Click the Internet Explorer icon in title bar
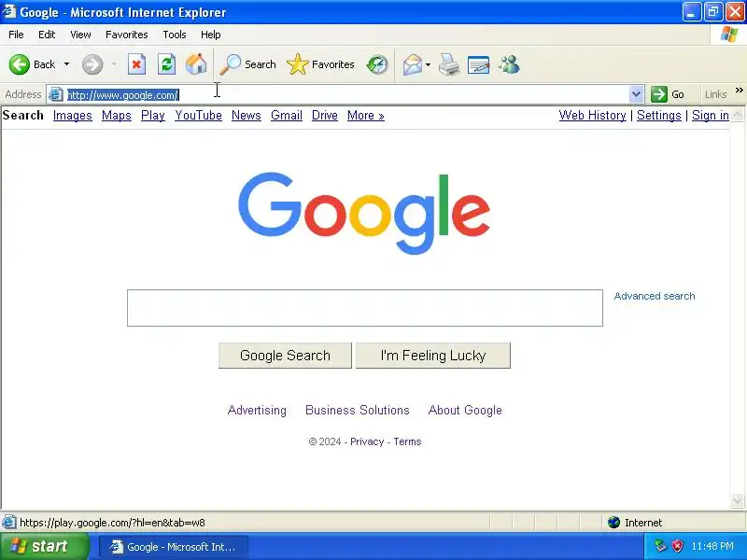 pyautogui.click(x=8, y=11)
